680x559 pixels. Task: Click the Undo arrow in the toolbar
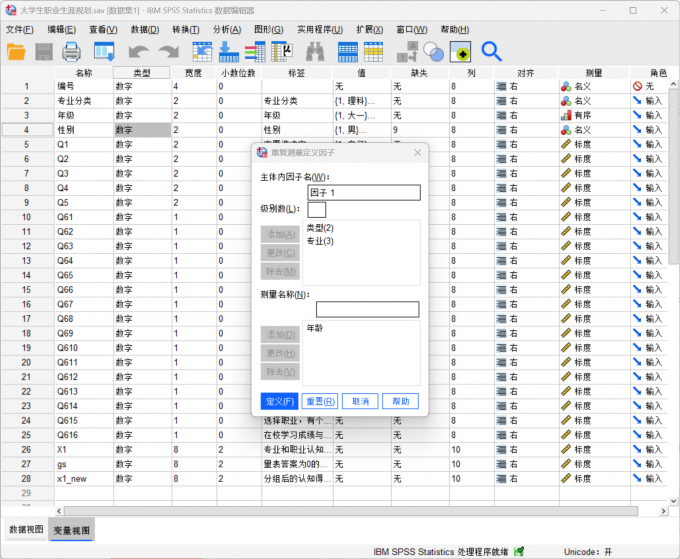[138, 51]
